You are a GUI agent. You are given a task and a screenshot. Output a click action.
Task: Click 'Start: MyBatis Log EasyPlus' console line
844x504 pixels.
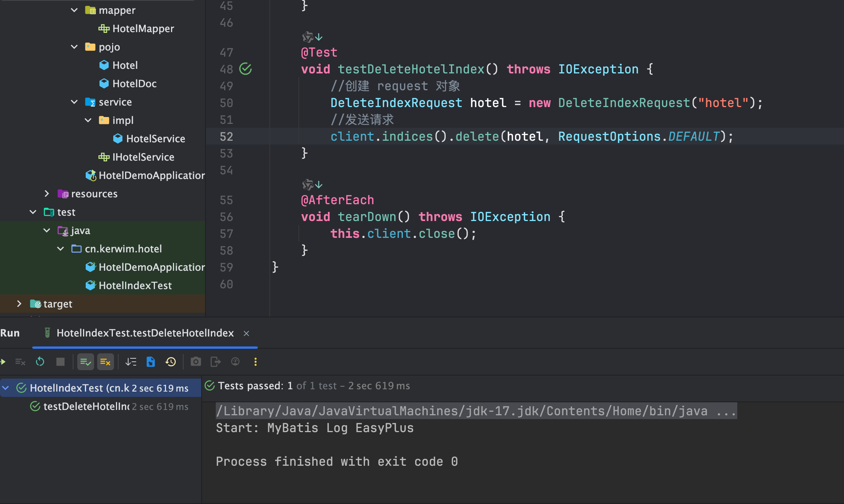pyautogui.click(x=315, y=428)
